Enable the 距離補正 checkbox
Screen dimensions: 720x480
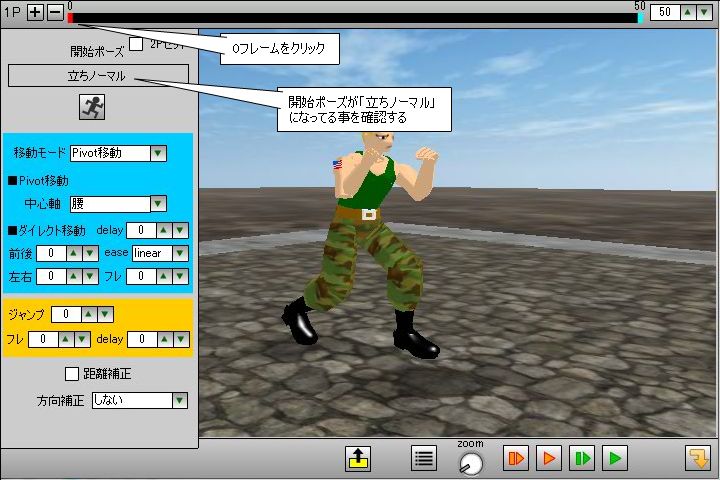[x=72, y=374]
